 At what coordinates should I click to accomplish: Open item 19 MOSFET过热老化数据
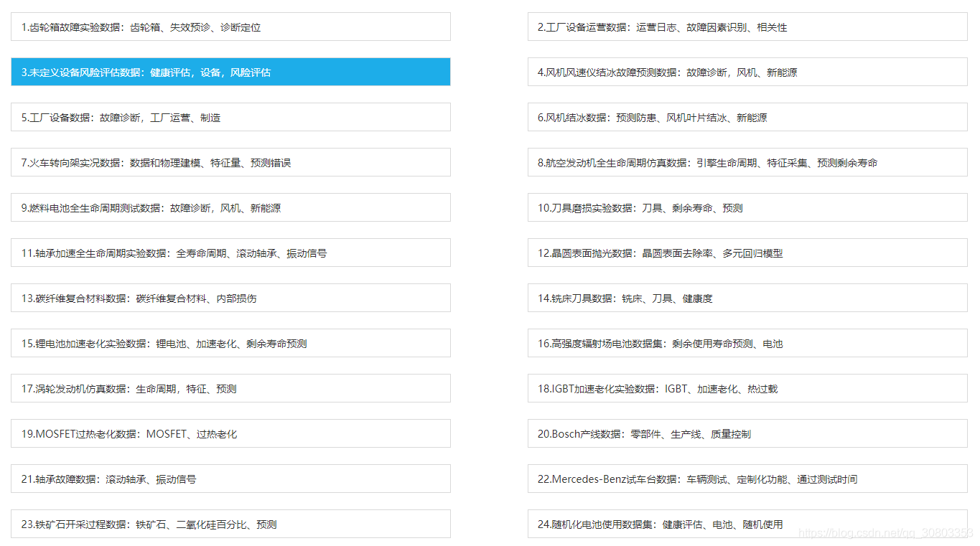coord(230,433)
